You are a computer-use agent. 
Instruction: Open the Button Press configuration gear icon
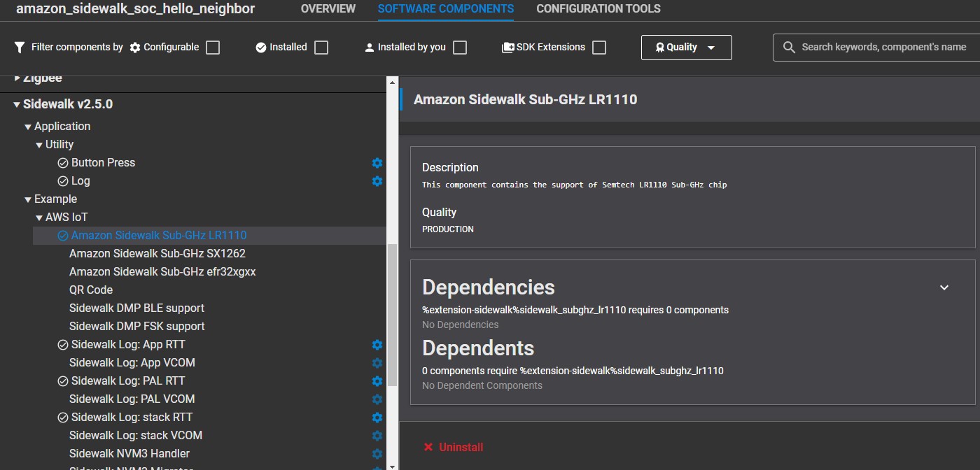(x=377, y=162)
